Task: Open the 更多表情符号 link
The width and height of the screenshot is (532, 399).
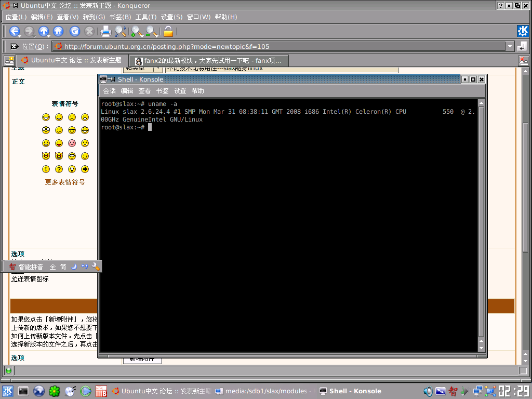Action: click(x=65, y=182)
